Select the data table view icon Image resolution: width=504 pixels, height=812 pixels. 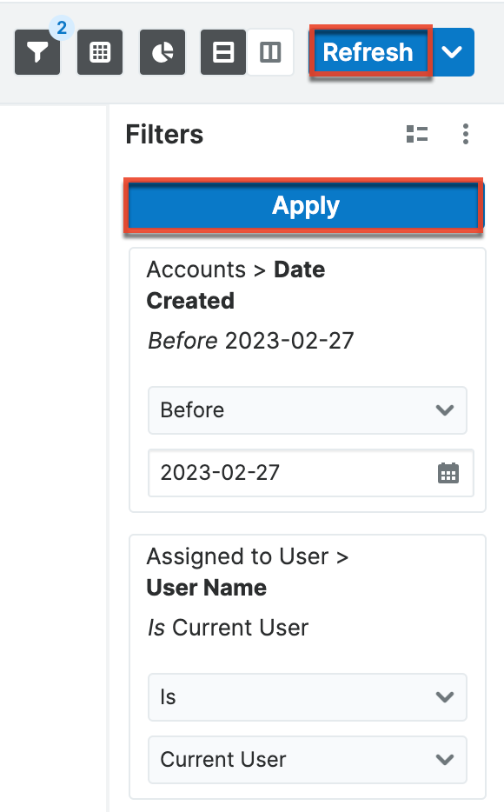pos(99,52)
